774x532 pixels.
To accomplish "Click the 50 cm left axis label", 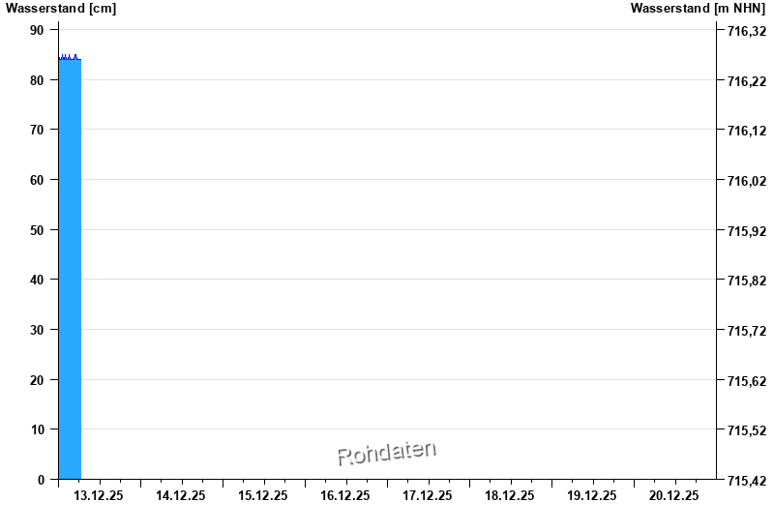I will pyautogui.click(x=37, y=230).
